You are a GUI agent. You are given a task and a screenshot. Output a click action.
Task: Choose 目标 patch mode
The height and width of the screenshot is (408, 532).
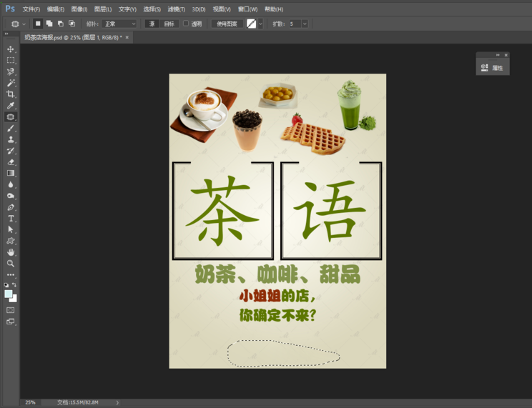click(x=169, y=24)
